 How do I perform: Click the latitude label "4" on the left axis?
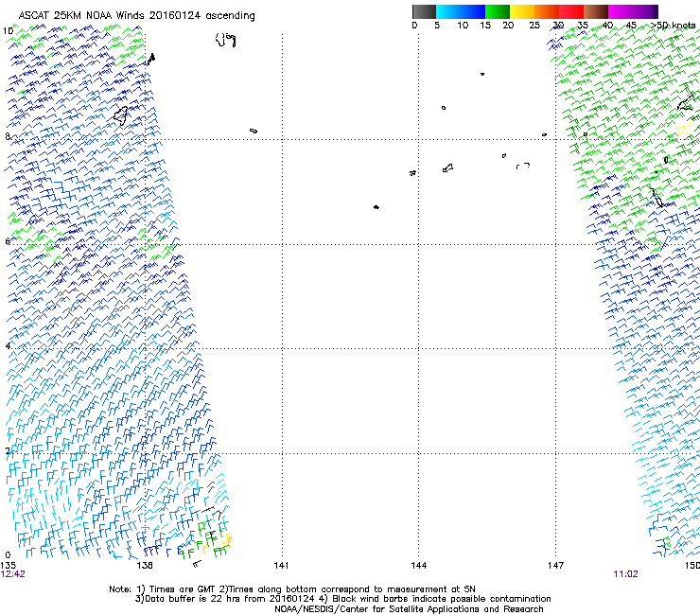(8, 345)
